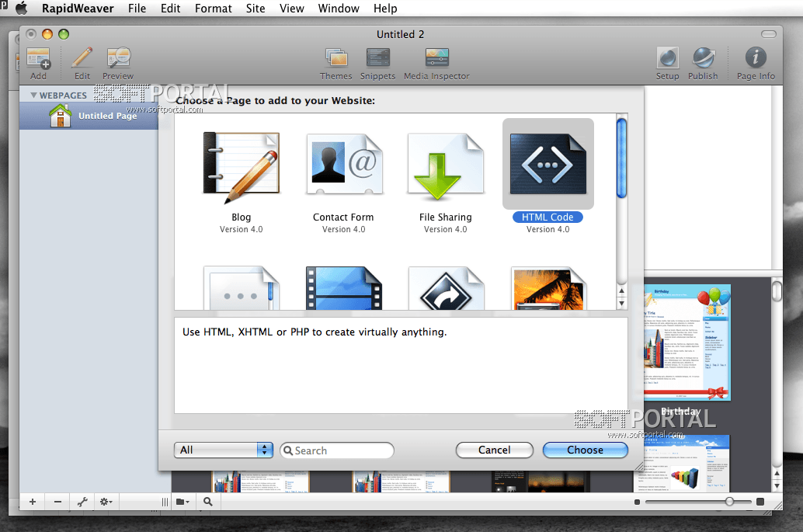Open the Apple menu
The width and height of the screenshot is (803, 532).
click(x=21, y=9)
